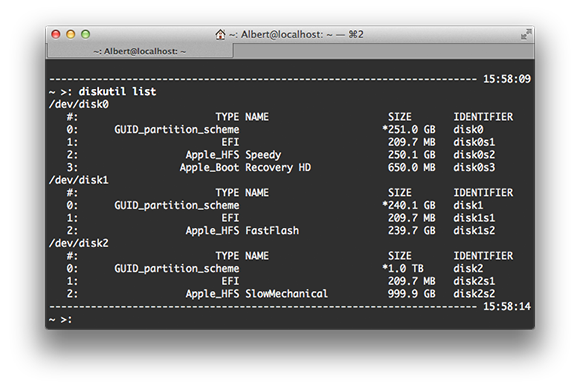This screenshot has height=388, width=580.
Task: Click EFI type in disk0s1 row
Action: point(230,142)
